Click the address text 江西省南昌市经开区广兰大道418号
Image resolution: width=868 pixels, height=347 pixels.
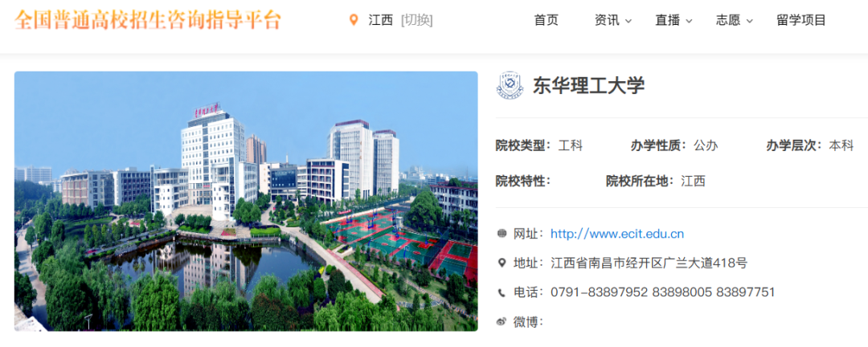(649, 263)
